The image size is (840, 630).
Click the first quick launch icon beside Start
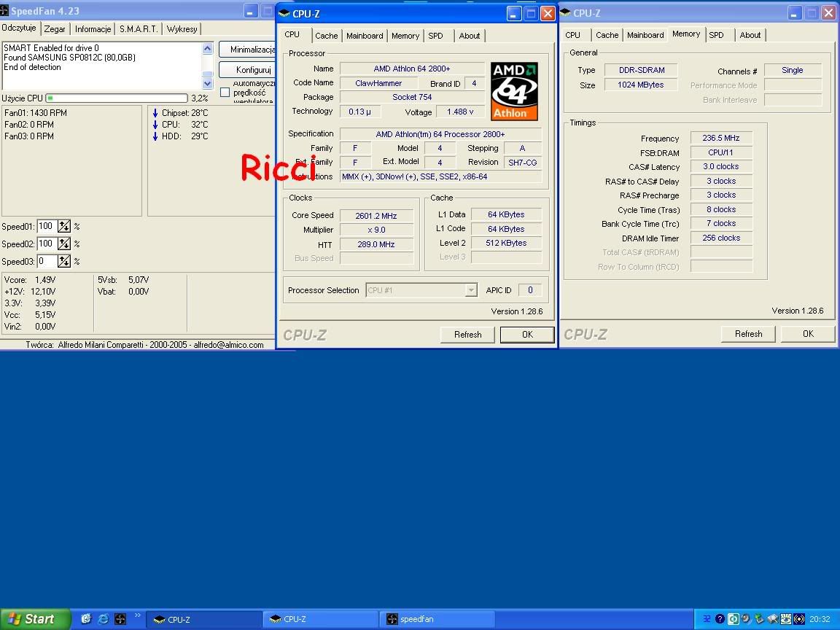point(86,619)
